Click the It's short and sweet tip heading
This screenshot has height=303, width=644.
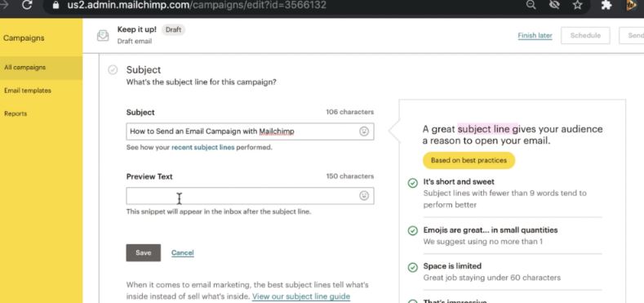[459, 181]
